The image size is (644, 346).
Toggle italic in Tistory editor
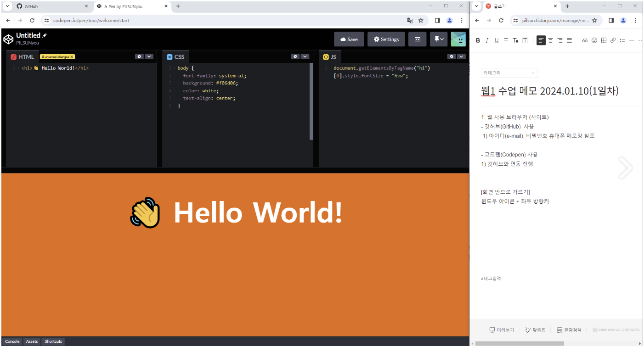pyautogui.click(x=487, y=40)
